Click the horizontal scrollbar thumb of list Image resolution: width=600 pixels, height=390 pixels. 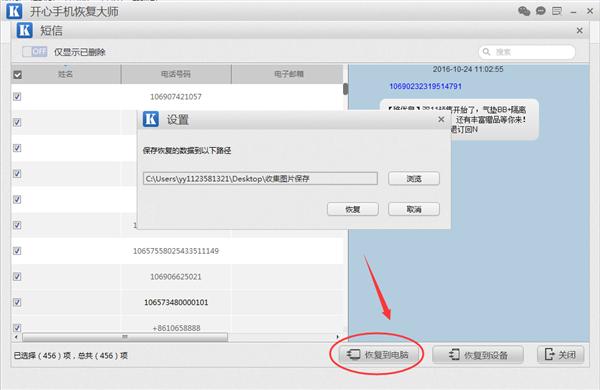pos(125,337)
